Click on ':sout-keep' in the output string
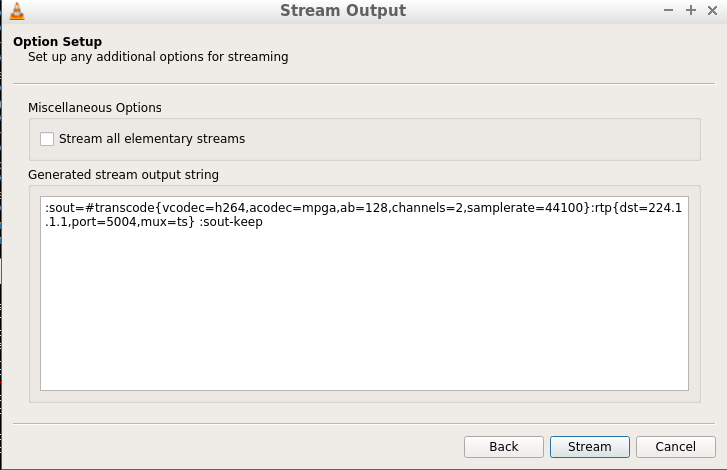Viewport: 727px width, 470px height. 231,222
